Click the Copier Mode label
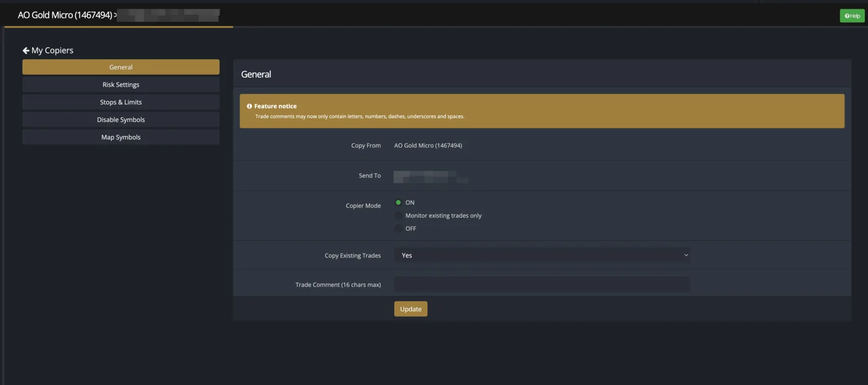 pyautogui.click(x=363, y=206)
